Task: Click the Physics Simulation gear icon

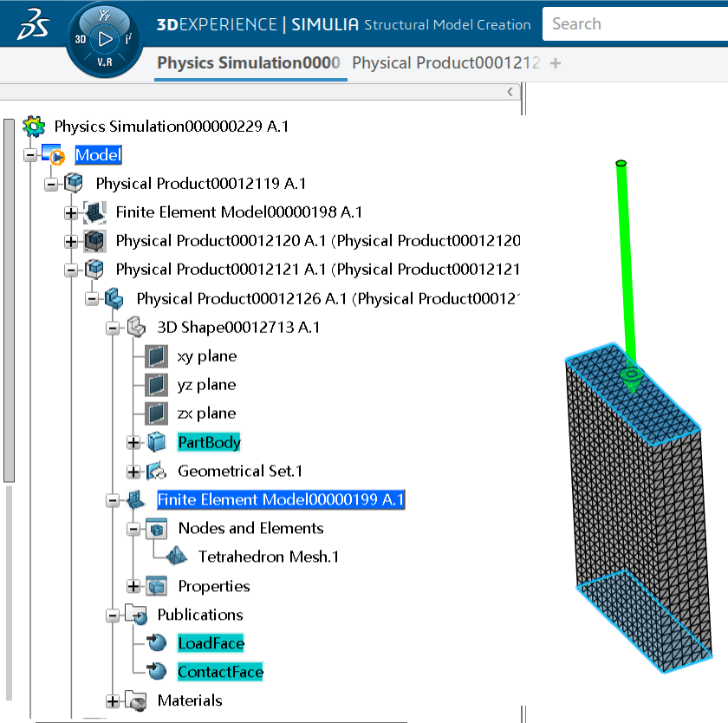Action: [x=34, y=127]
